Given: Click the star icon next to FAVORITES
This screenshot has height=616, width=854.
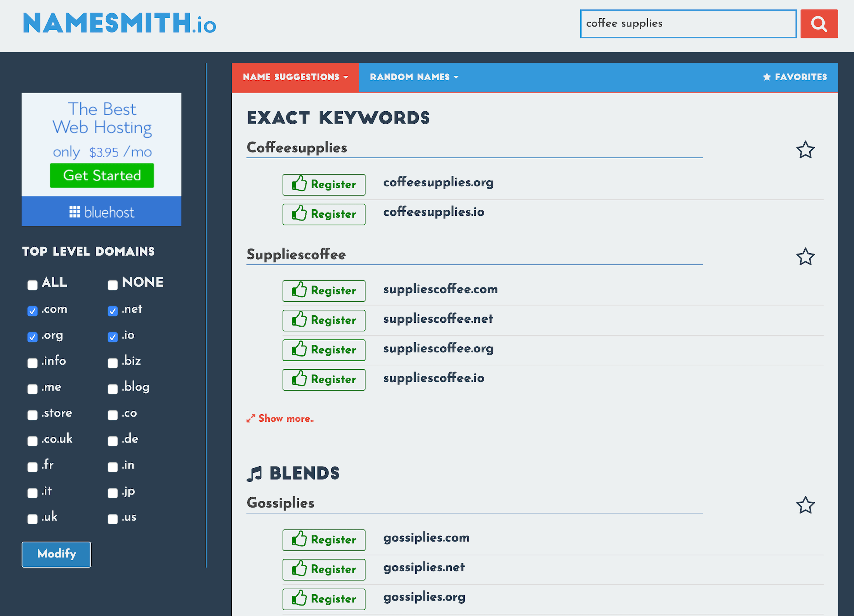Looking at the screenshot, I should (766, 77).
